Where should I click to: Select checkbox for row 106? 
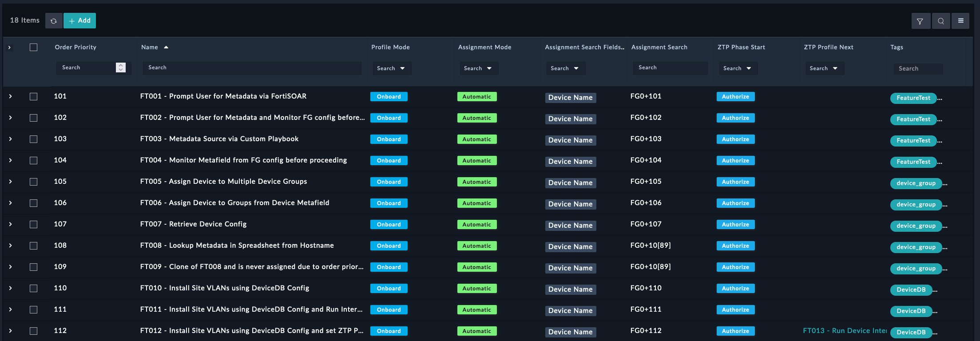[33, 203]
